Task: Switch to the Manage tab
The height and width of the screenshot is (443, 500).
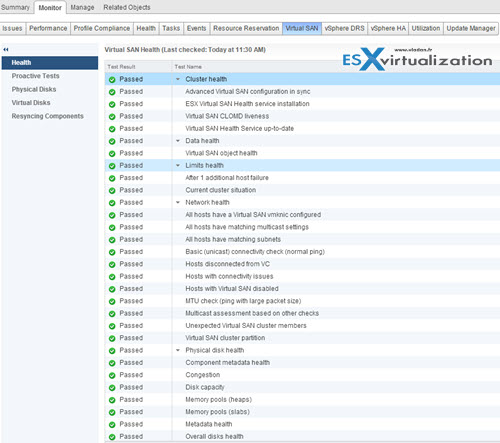Action: 82,7
